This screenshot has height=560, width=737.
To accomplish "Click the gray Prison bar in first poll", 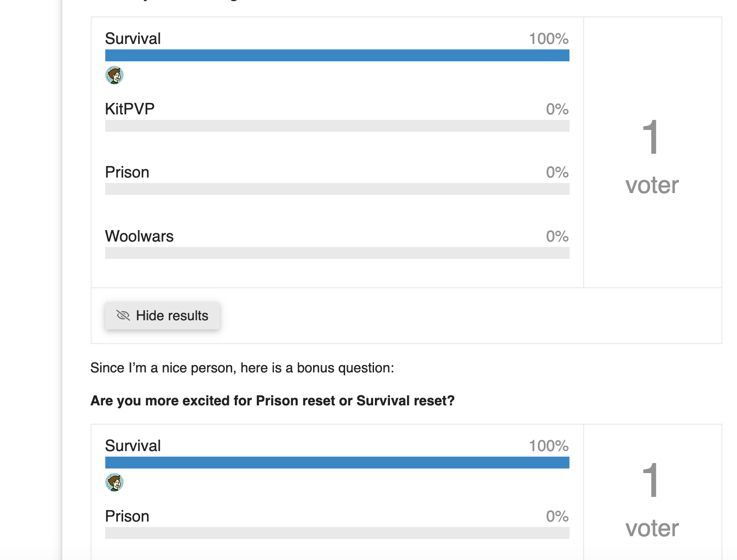I will [337, 189].
